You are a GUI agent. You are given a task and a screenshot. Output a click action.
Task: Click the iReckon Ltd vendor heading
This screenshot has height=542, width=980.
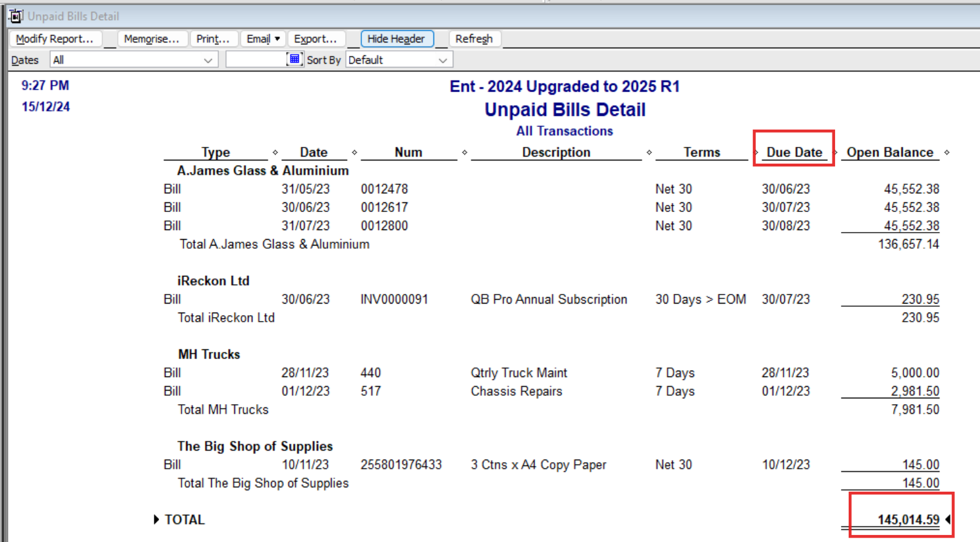(213, 281)
